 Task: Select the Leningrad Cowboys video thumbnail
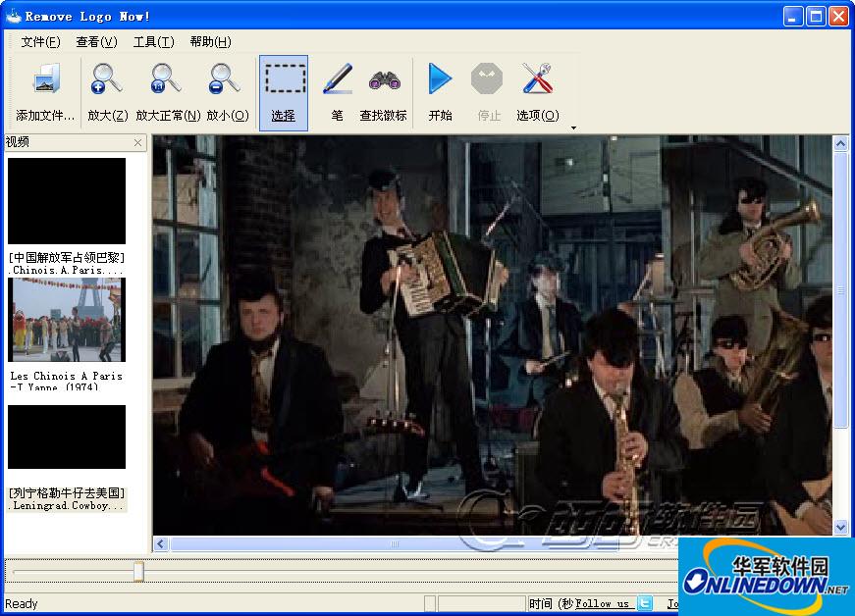pos(67,436)
